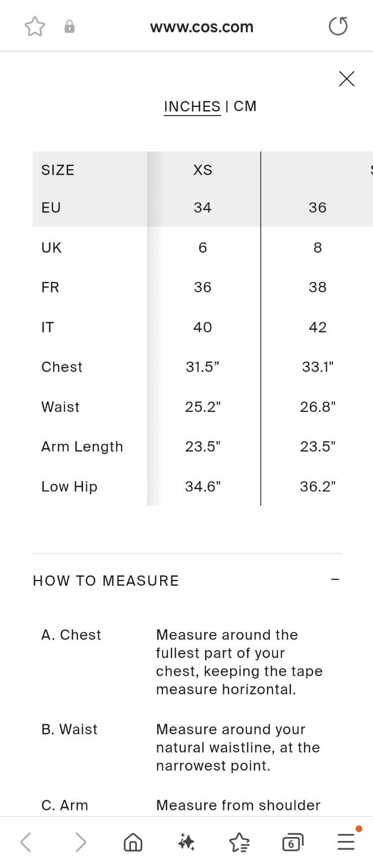This screenshot has width=373, height=868.
Task: Open the browser hamburger menu
Action: coord(346,842)
